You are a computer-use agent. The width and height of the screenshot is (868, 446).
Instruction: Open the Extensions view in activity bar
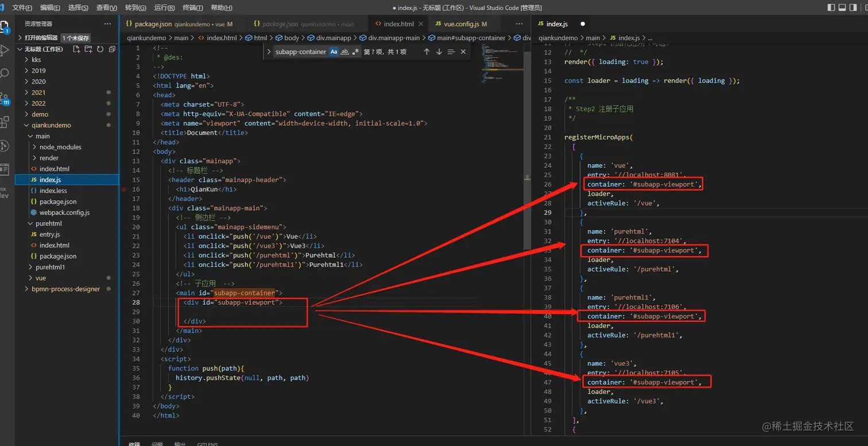point(5,122)
